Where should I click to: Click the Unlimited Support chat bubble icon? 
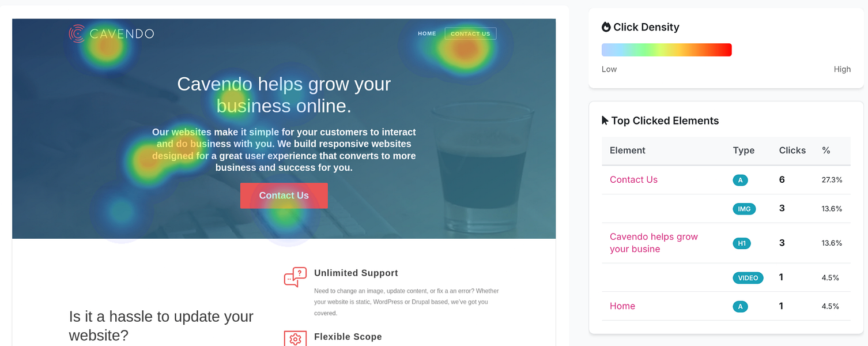click(x=295, y=277)
